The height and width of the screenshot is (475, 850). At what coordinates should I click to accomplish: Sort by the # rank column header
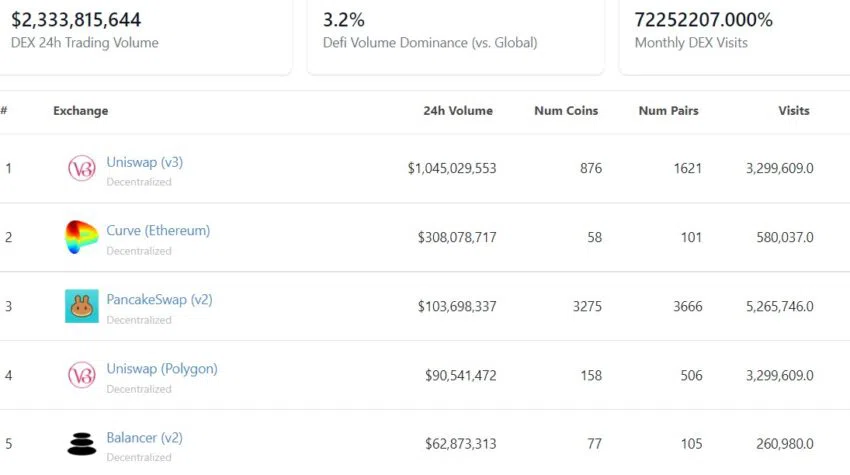tap(5, 111)
